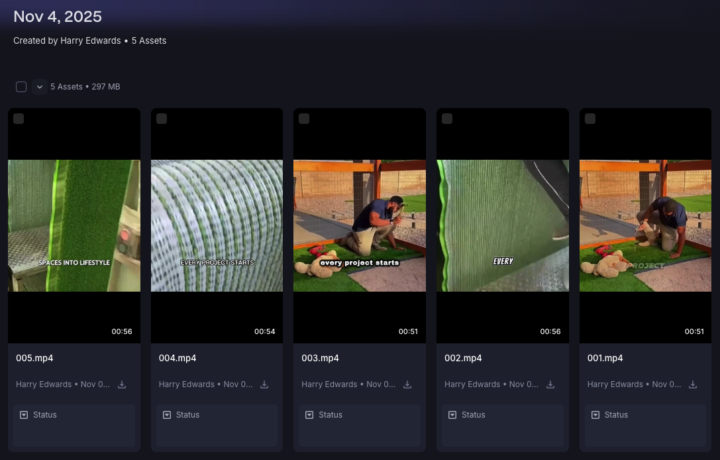Image resolution: width=720 pixels, height=460 pixels.
Task: Tick the checkbox on 003.mp4 card
Action: 304,119
